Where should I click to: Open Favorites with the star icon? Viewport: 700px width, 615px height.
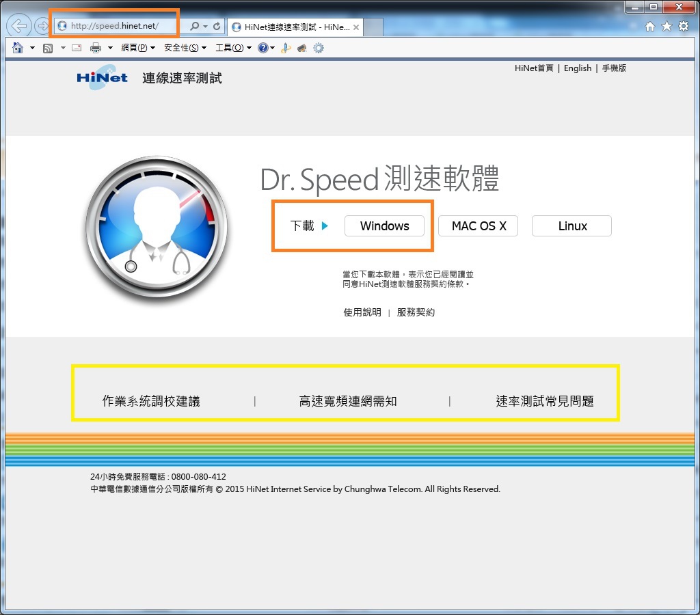coord(667,27)
